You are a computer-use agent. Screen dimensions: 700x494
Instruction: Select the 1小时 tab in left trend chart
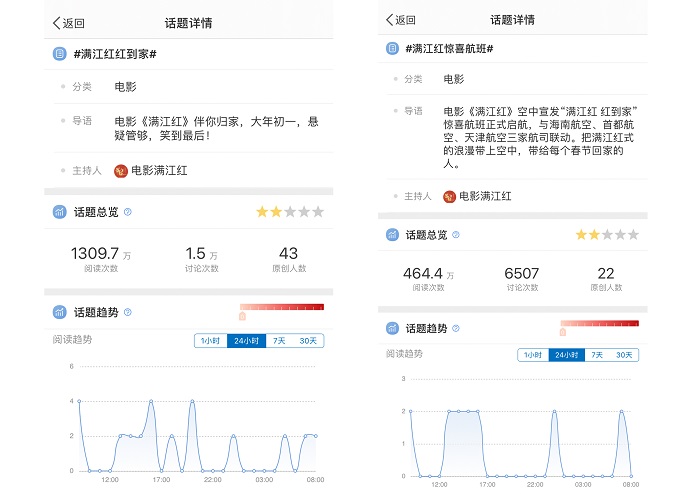click(x=210, y=341)
